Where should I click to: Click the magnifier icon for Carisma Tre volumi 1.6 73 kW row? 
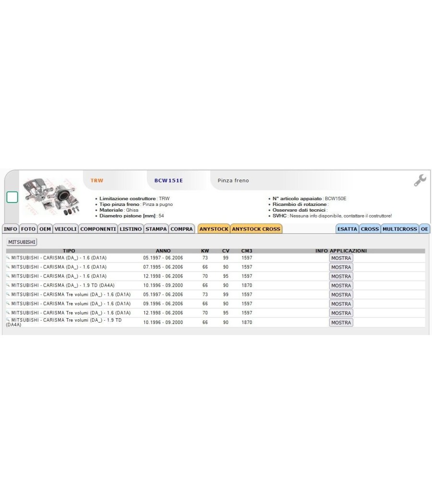coord(8,294)
